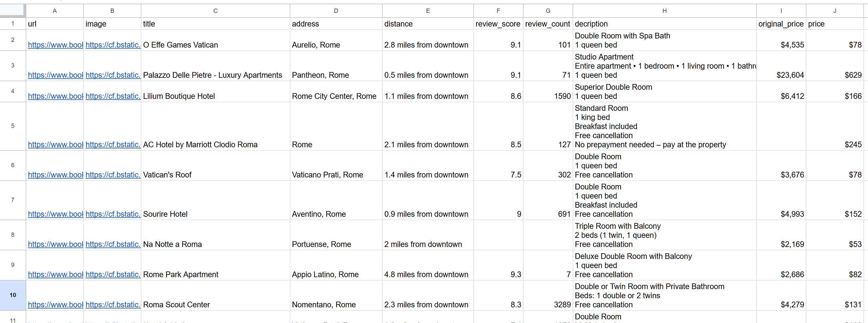Click the 'review_score' header cell

[498, 24]
